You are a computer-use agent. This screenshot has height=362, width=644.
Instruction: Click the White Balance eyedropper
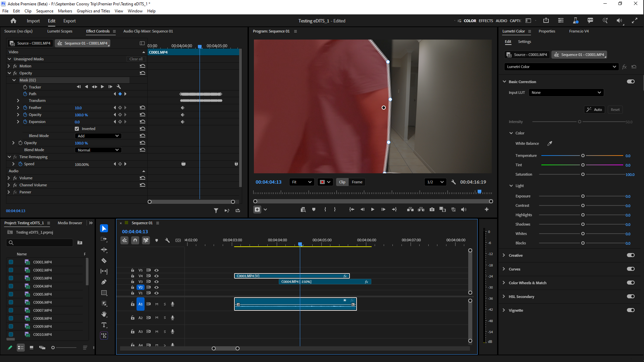point(550,143)
